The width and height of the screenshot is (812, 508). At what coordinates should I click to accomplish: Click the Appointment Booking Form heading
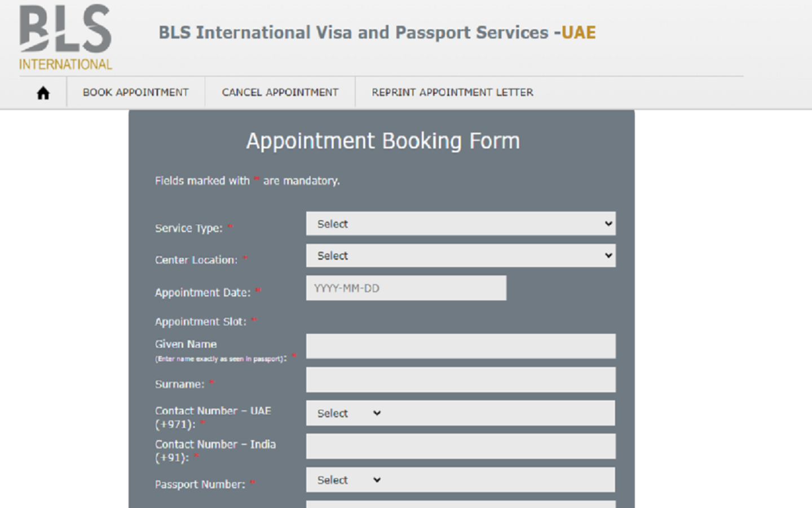pyautogui.click(x=382, y=141)
